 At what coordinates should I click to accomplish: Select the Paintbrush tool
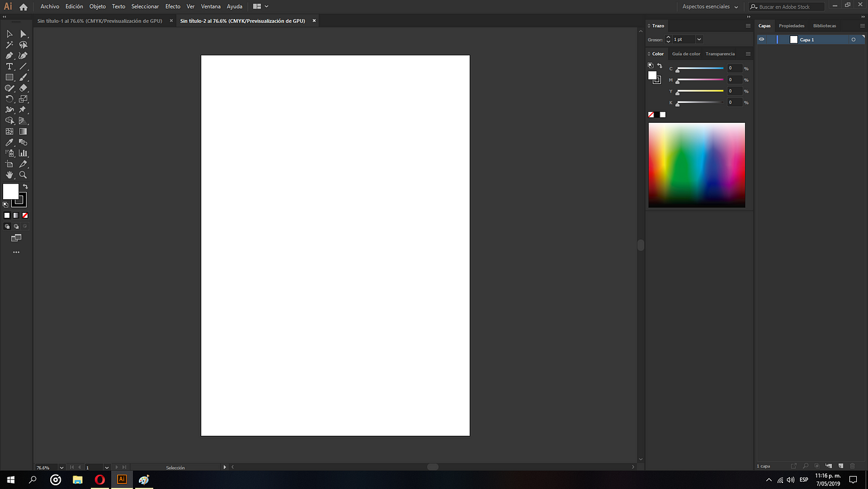point(23,78)
